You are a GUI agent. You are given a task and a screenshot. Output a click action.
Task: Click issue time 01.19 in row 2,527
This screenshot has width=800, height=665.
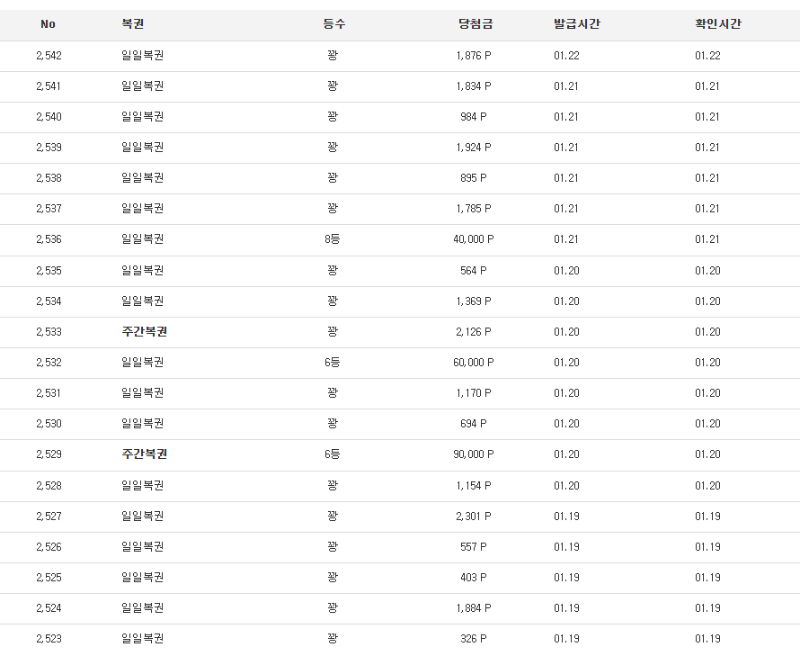567,516
